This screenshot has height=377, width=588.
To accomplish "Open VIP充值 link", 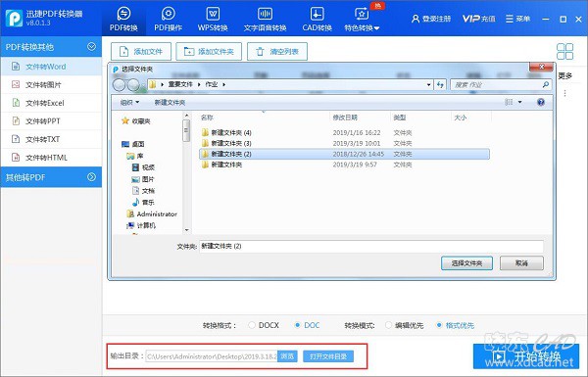I will coord(478,19).
